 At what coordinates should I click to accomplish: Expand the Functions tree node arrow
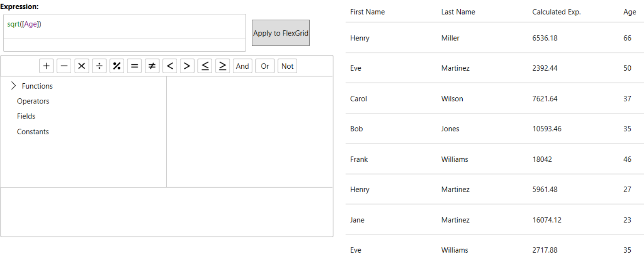coord(13,86)
